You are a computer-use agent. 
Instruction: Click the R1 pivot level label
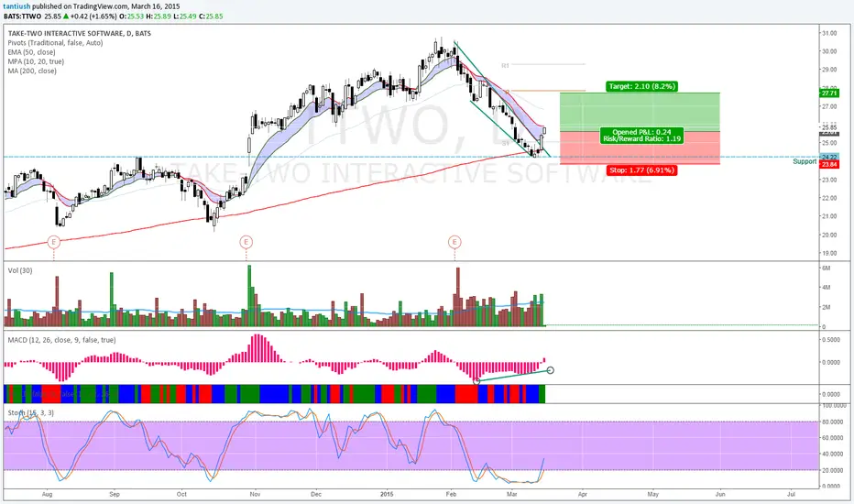(x=506, y=65)
